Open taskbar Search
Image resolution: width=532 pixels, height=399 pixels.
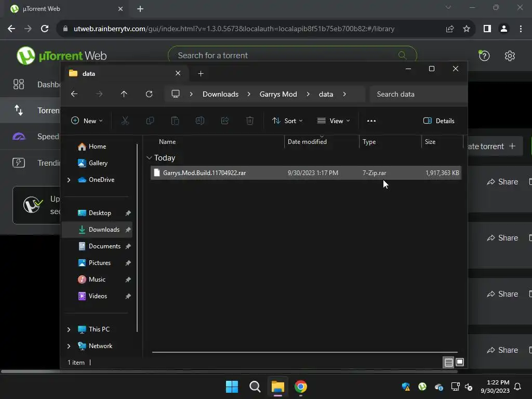click(255, 387)
